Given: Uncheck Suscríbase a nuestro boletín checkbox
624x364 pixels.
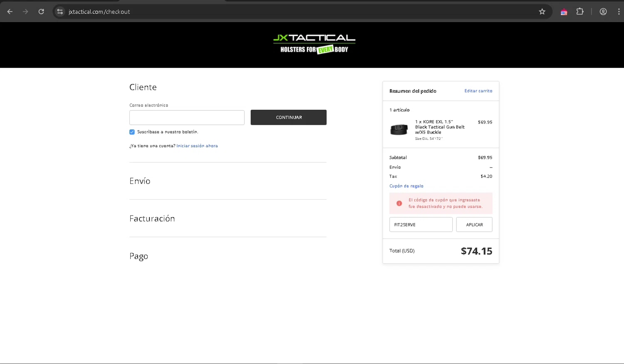Looking at the screenshot, I should (x=132, y=132).
